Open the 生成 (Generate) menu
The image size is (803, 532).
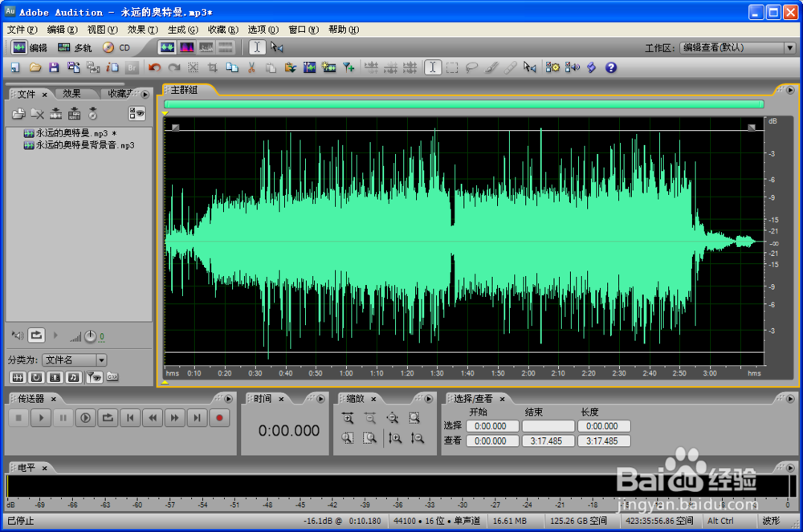[x=182, y=30]
